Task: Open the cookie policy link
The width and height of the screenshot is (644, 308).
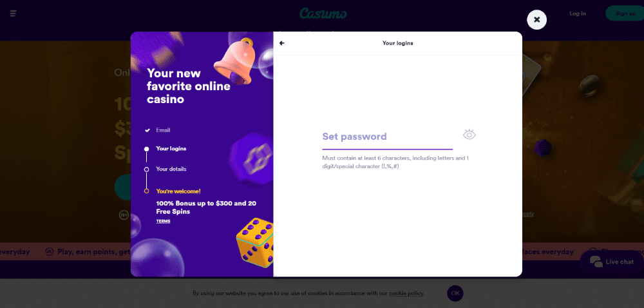Action: (x=406, y=293)
